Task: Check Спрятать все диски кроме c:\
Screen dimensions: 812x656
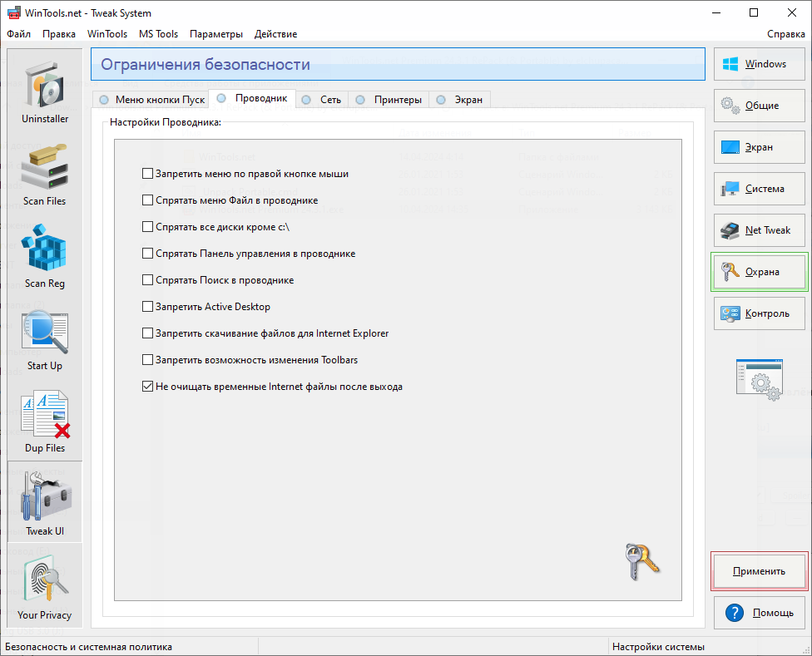Action: coord(148,227)
